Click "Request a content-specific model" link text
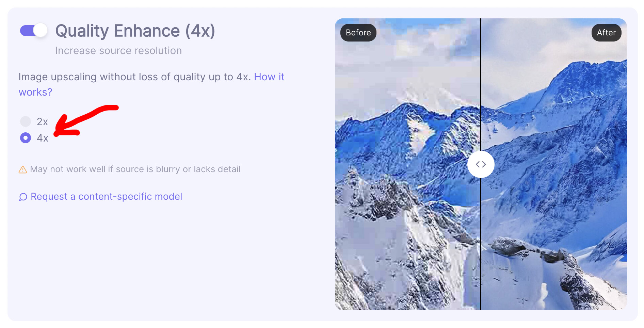Viewport: 644px width, 328px height. point(106,197)
